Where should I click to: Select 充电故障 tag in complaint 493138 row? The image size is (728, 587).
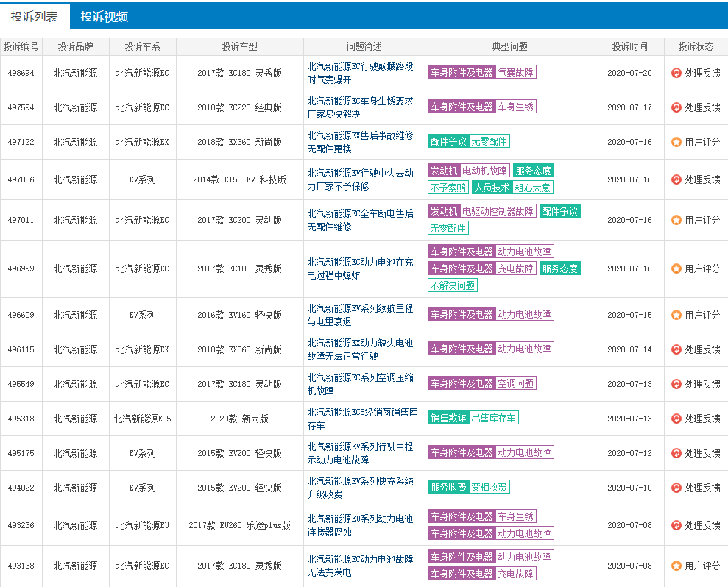tap(515, 574)
